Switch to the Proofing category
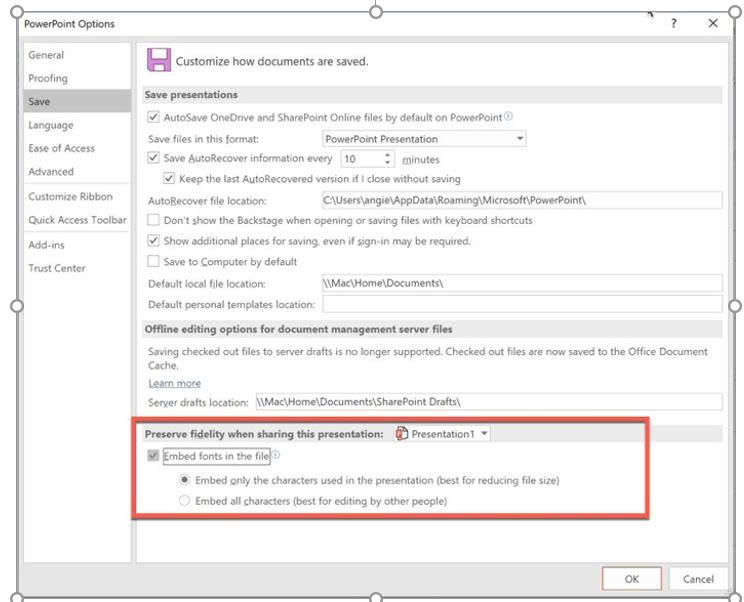744x602 pixels. [48, 78]
